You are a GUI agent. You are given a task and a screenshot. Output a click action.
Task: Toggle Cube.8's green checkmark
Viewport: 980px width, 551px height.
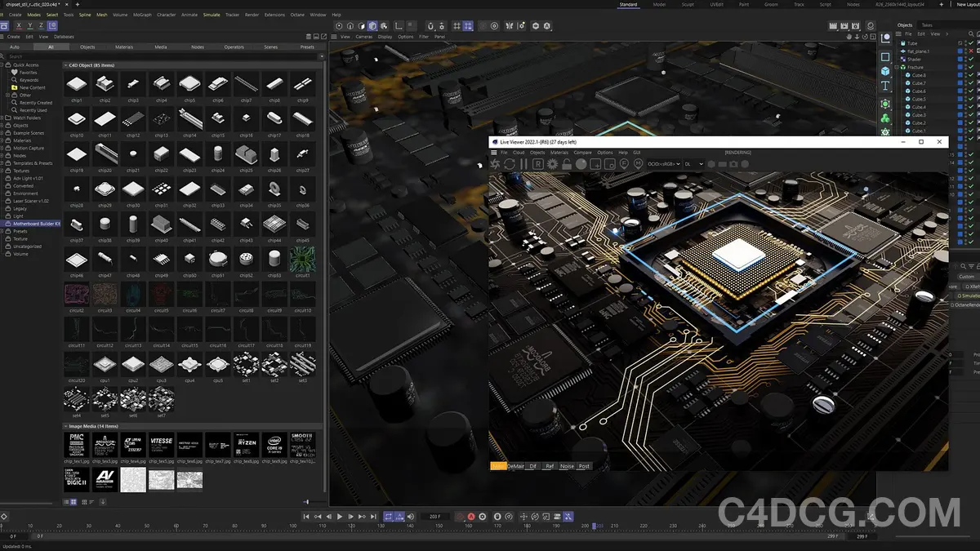[x=970, y=75]
